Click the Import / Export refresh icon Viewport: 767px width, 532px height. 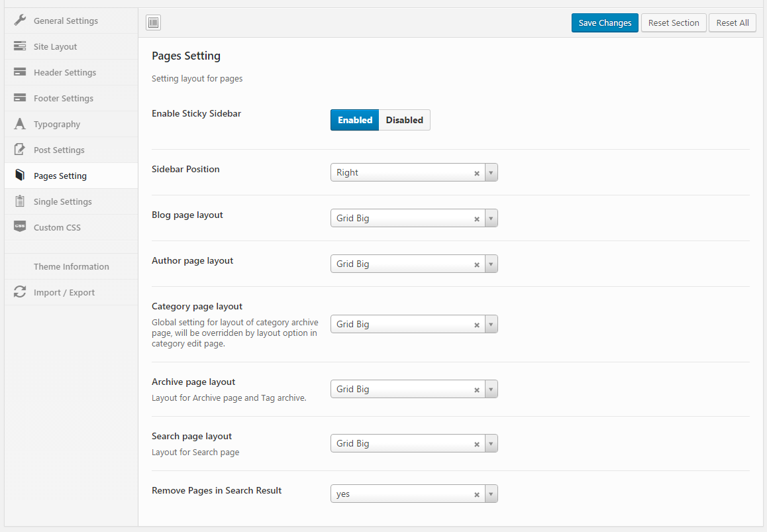(20, 292)
